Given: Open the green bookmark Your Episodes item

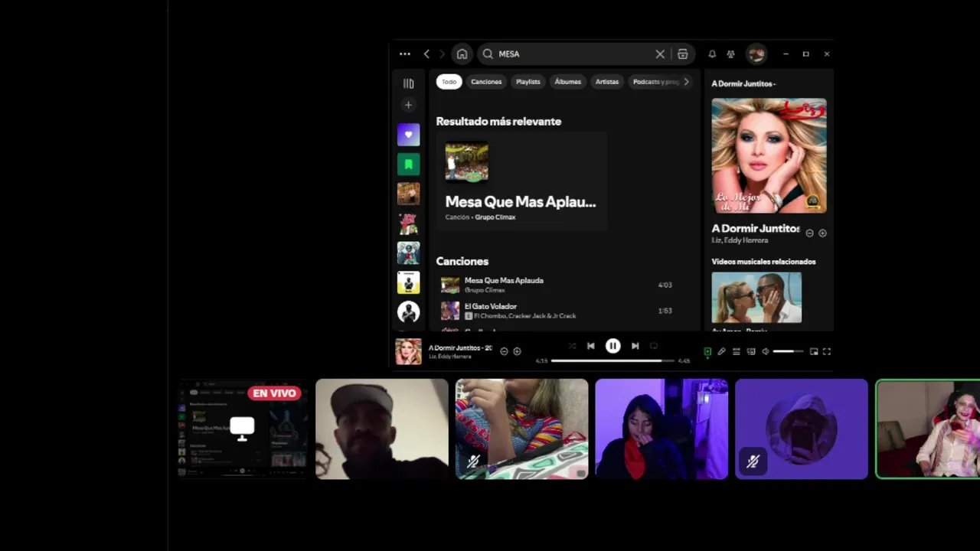Looking at the screenshot, I should pyautogui.click(x=408, y=165).
